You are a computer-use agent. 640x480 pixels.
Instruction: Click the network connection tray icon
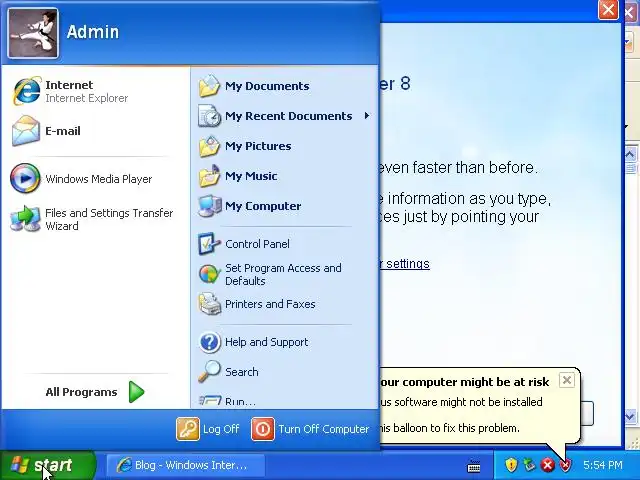click(529, 464)
